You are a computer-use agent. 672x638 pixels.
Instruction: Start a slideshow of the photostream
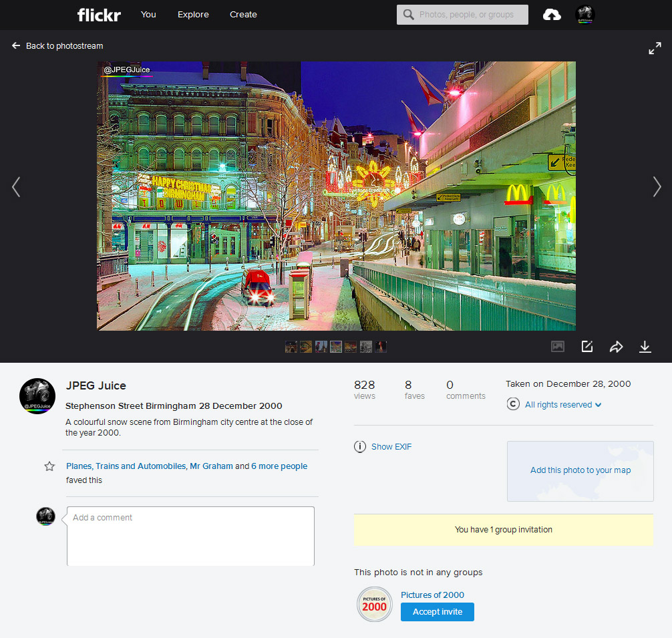pos(558,347)
